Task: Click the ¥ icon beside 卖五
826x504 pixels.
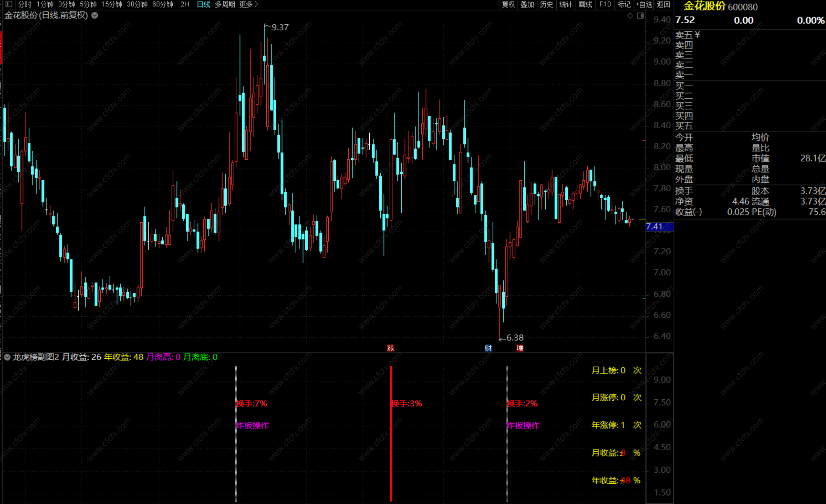Action: pos(697,35)
